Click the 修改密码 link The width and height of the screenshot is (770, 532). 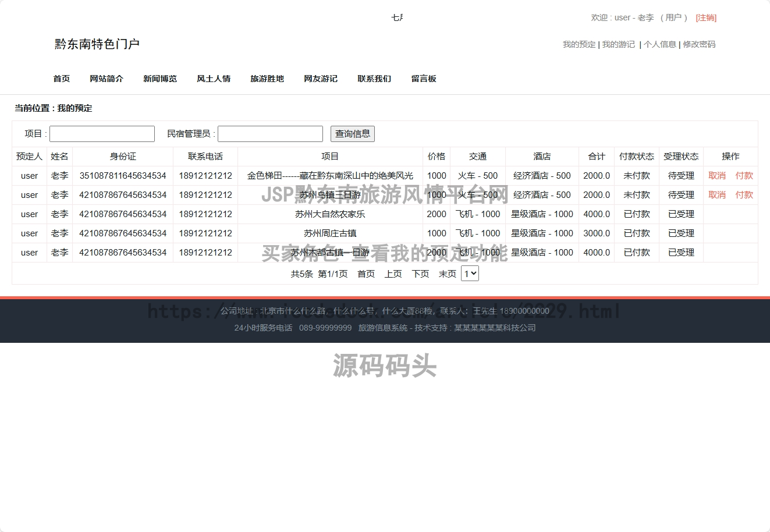pos(699,44)
